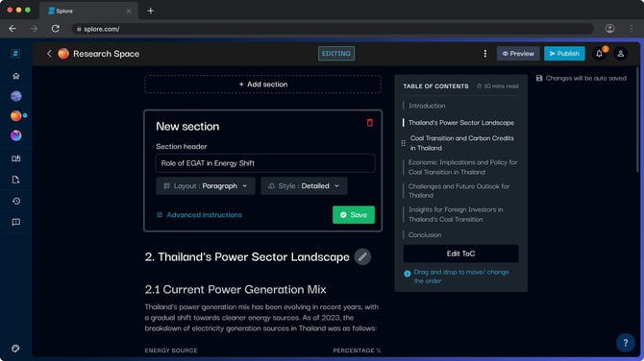Open the browser three-dot menu
The image size is (644, 361).
tap(632, 28)
